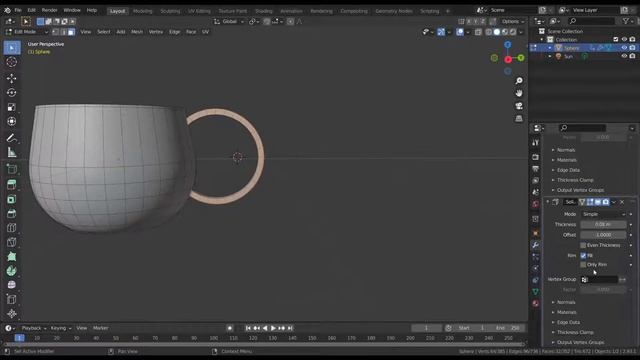Open the timeline Keying menu
Viewport: 640px width, 360px height.
click(60, 328)
